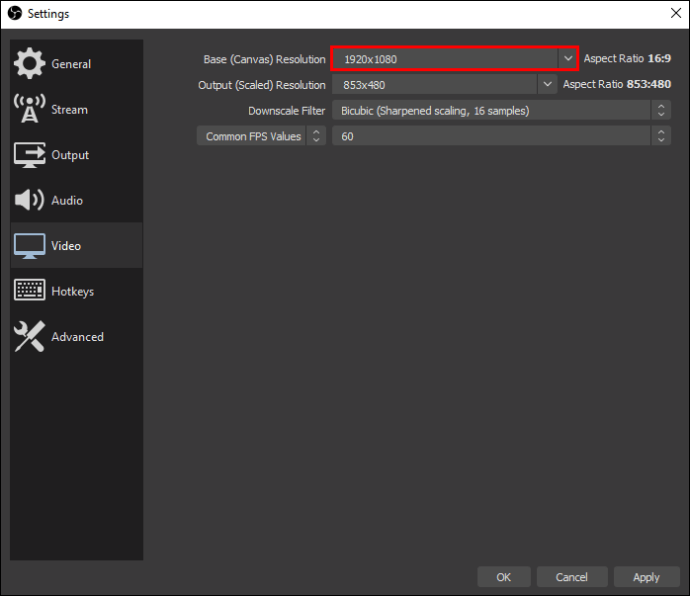Close the Settings window
This screenshot has height=596, width=690.
(676, 13)
